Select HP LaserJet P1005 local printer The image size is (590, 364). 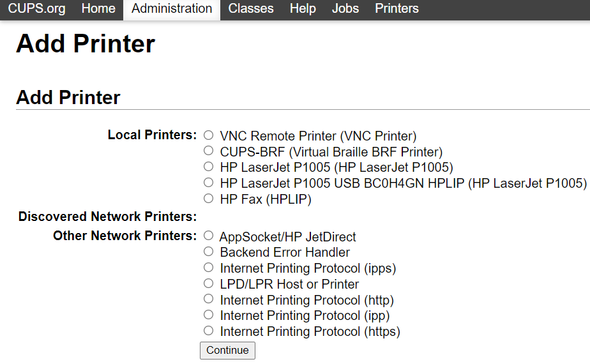click(208, 167)
